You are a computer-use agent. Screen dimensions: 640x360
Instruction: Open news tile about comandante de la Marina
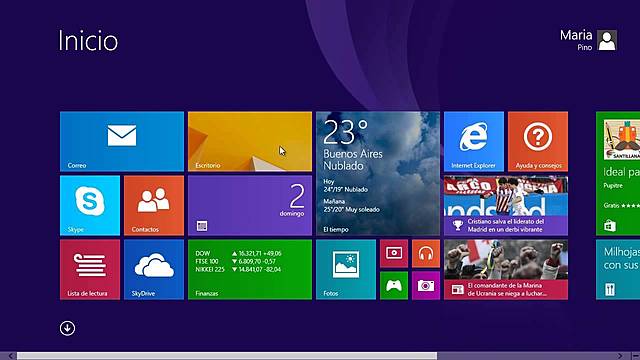coord(506,269)
